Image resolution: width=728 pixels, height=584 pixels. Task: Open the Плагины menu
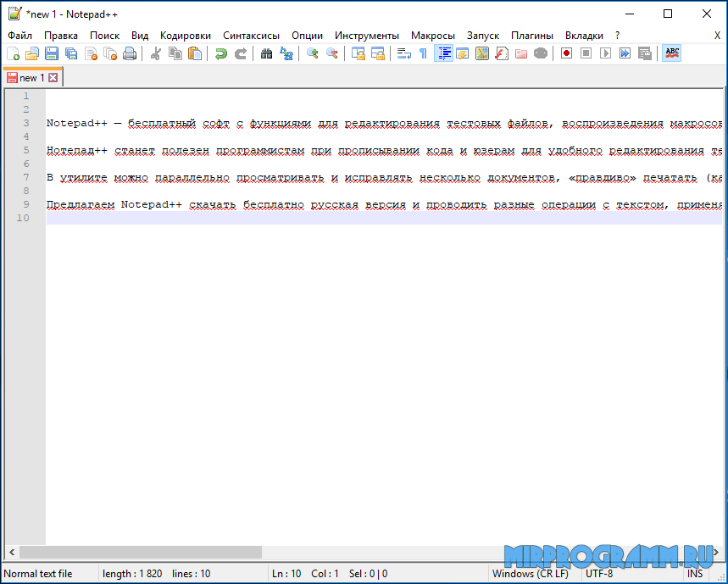tap(532, 36)
